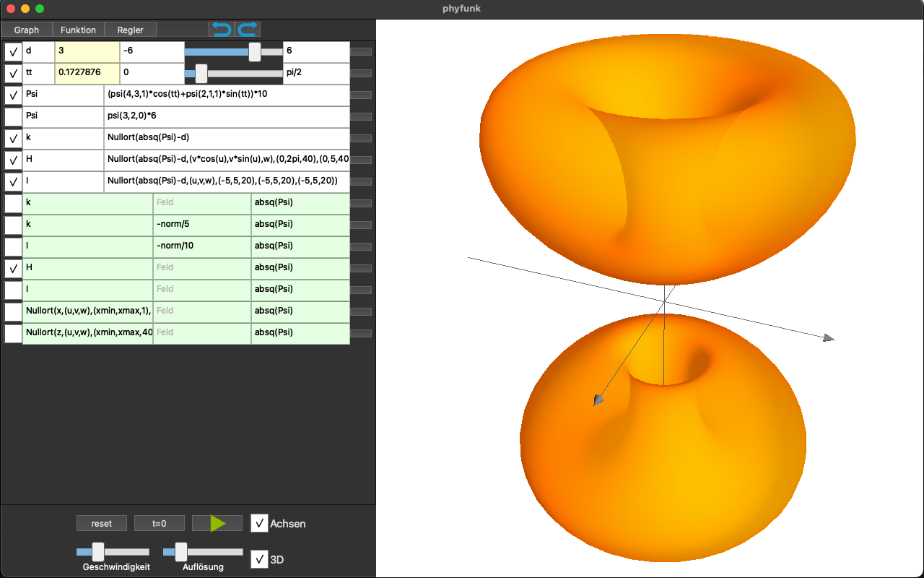The image size is (924, 578).
Task: Open the Graph menu
Action: (x=27, y=30)
